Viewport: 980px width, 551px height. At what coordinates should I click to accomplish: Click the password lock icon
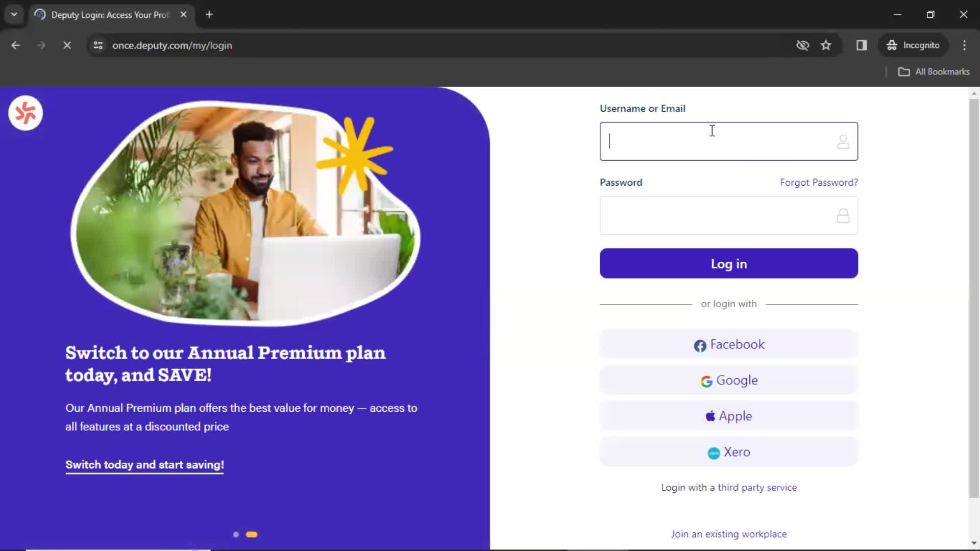click(x=843, y=215)
